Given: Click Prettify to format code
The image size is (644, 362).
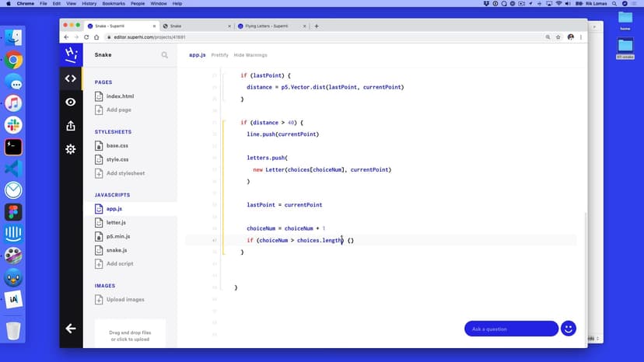Looking at the screenshot, I should pyautogui.click(x=219, y=55).
